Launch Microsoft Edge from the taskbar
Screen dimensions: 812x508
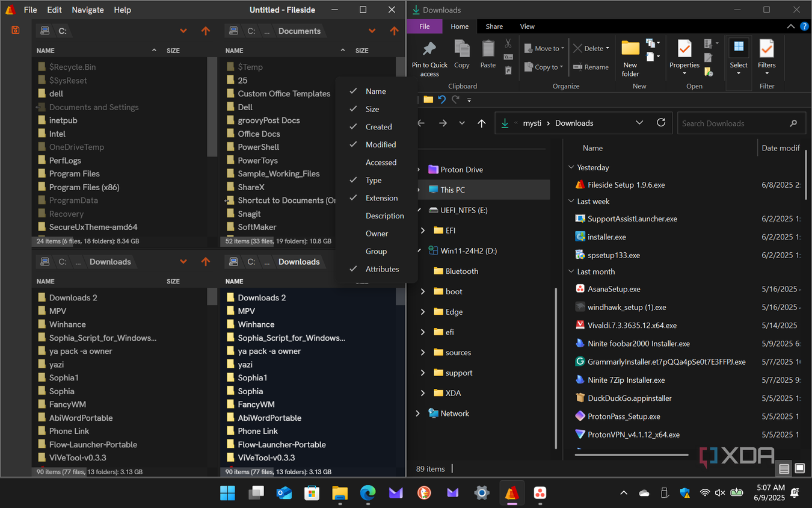pos(368,493)
